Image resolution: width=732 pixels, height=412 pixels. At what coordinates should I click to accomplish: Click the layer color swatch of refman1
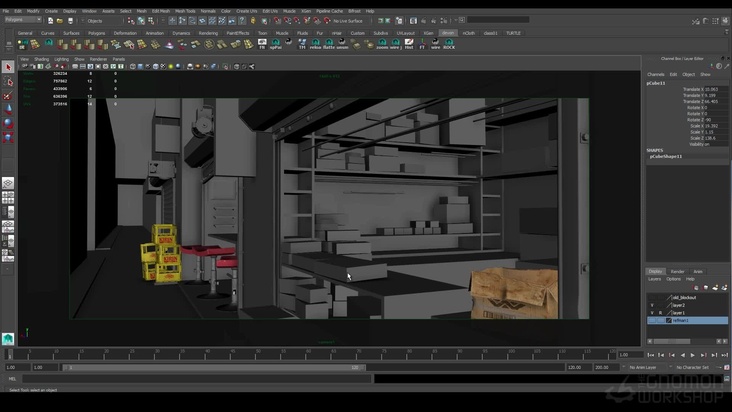point(669,321)
